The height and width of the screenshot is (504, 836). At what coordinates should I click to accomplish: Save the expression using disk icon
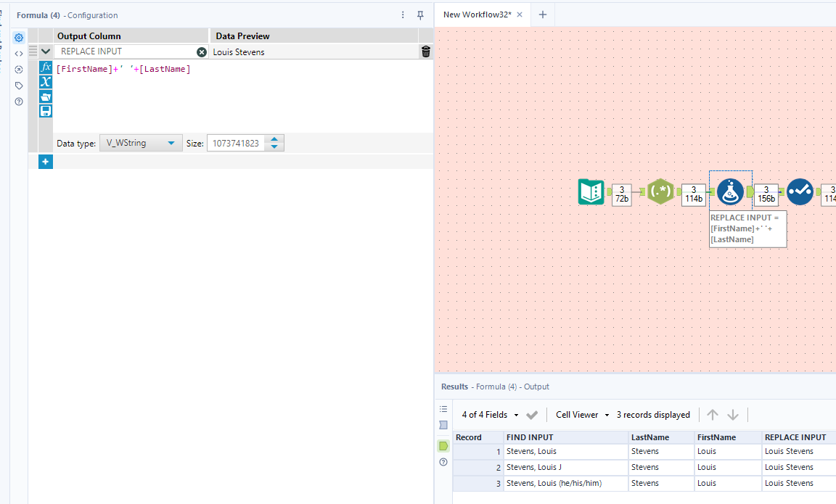(x=45, y=111)
